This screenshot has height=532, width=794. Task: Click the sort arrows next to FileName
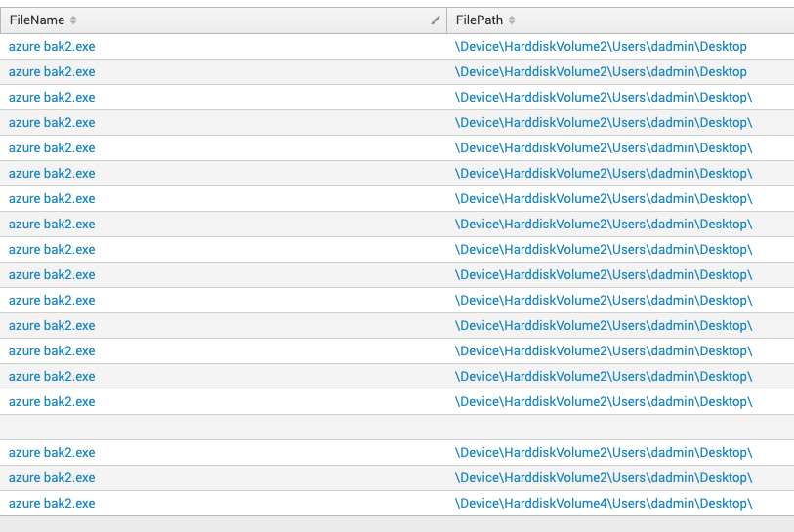pyautogui.click(x=73, y=20)
